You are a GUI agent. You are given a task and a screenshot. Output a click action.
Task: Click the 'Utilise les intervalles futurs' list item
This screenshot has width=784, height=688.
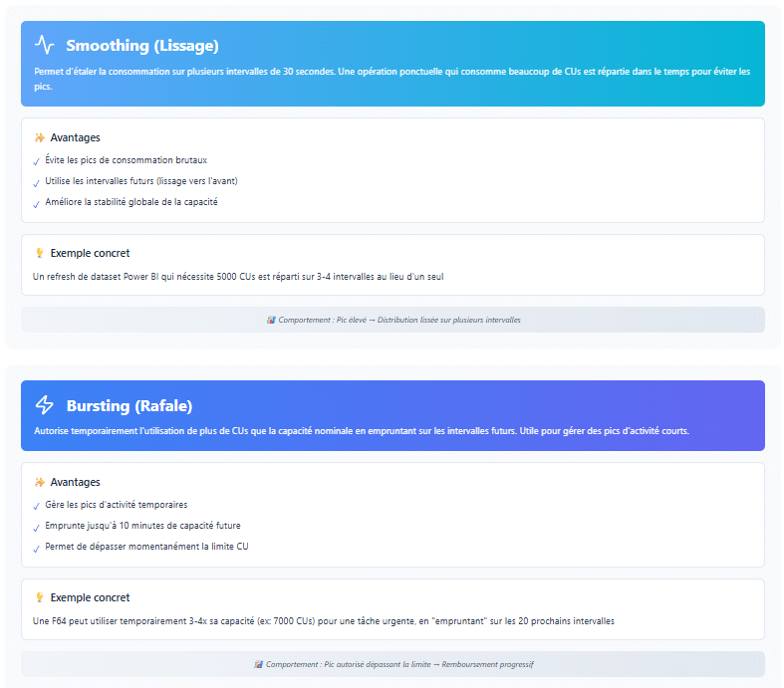pos(140,181)
